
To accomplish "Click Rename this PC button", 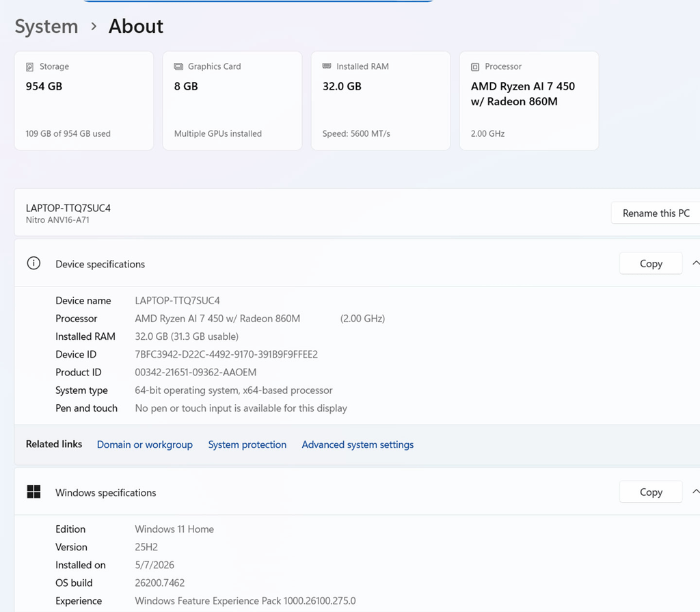I will point(656,213).
